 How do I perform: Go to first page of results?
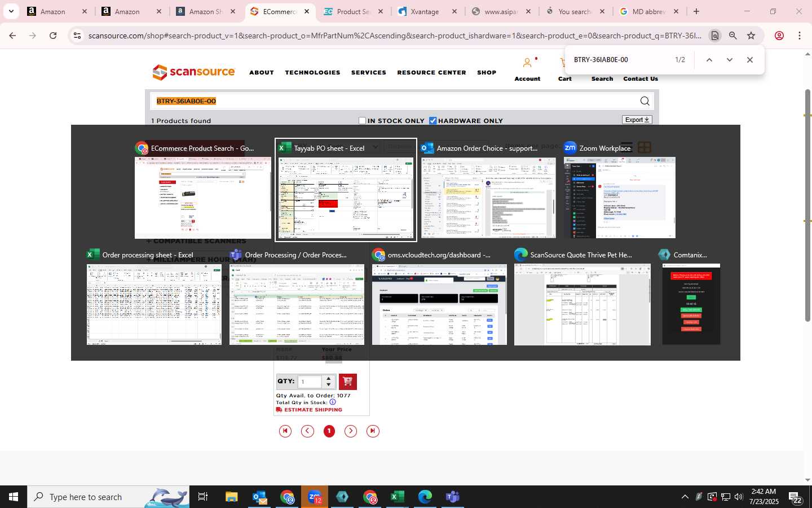pyautogui.click(x=285, y=431)
